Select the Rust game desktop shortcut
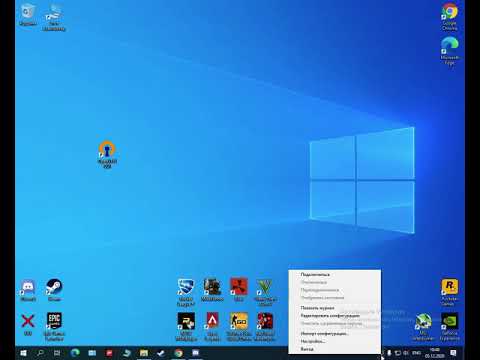The image size is (480, 360). pyautogui.click(x=239, y=289)
